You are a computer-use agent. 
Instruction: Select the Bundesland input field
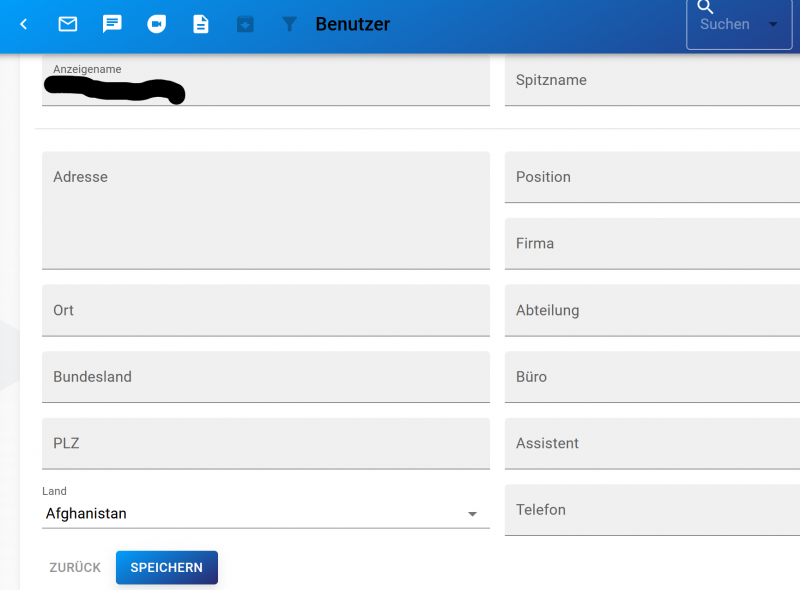tap(265, 377)
